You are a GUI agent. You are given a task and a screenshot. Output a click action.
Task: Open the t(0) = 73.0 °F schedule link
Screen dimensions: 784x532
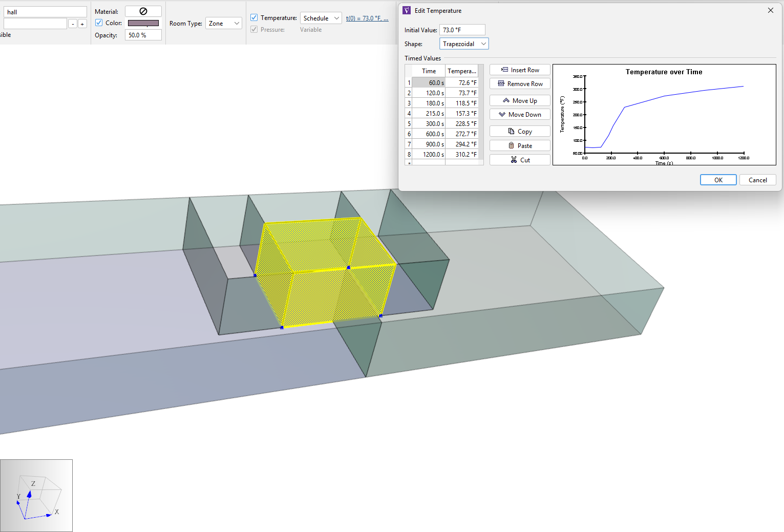click(x=367, y=18)
